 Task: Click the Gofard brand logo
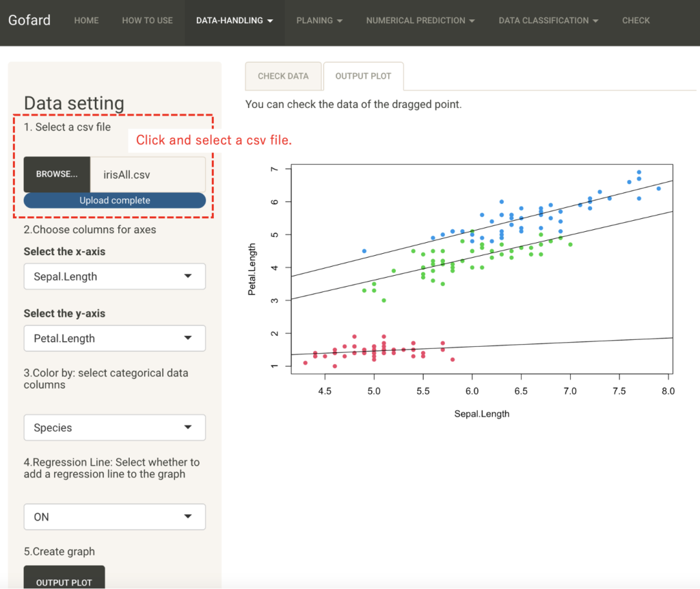(29, 20)
